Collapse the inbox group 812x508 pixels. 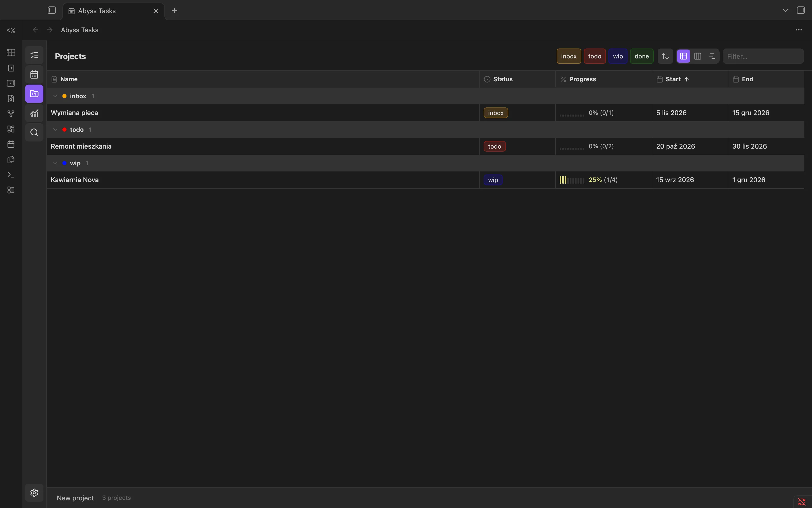55,96
